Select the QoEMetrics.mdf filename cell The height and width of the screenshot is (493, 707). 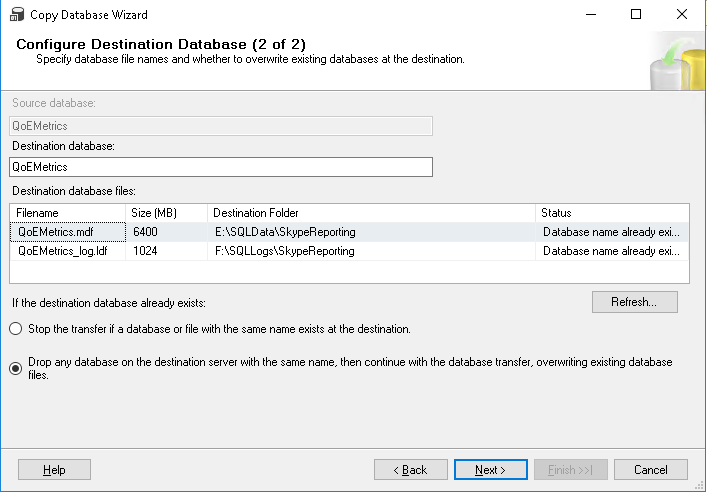coord(68,232)
